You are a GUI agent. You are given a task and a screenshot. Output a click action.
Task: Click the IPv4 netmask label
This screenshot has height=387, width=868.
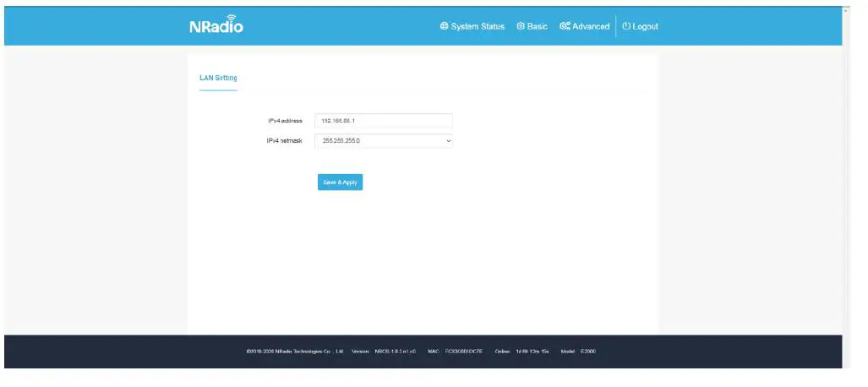tap(285, 140)
